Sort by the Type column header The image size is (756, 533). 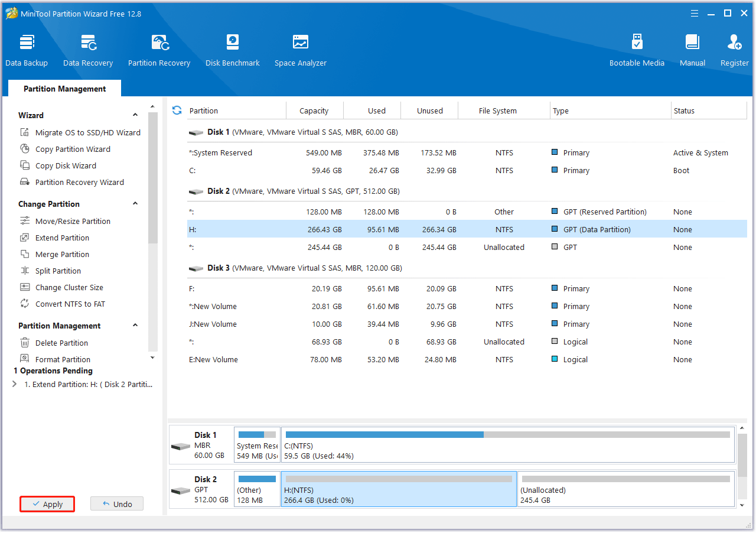click(x=611, y=110)
